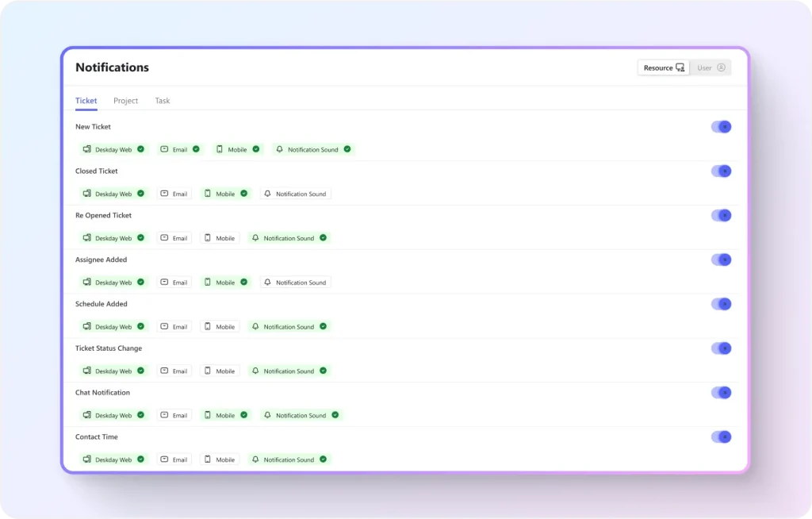Enable Mobile for Ticket Status Change

tap(220, 371)
